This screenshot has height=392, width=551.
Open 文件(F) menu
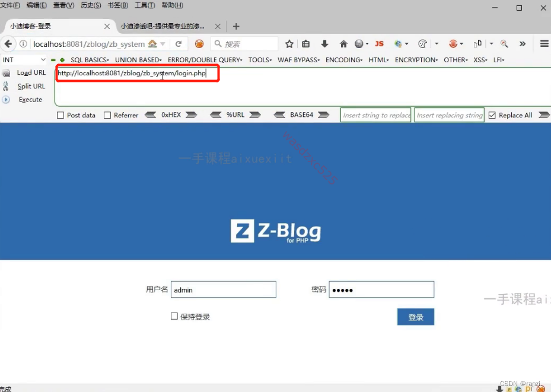[x=10, y=5]
